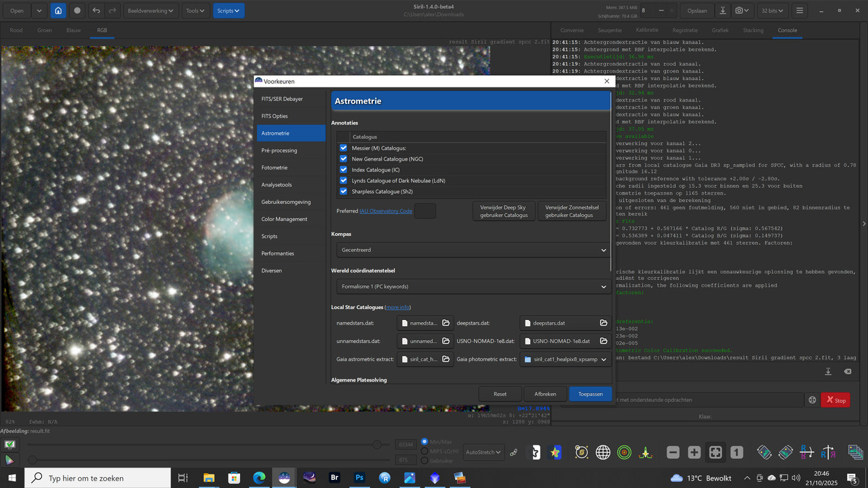Viewport: 868px width, 488px height.
Task: Toggle the Index Catalogue (IC) checkbox
Action: pos(343,169)
